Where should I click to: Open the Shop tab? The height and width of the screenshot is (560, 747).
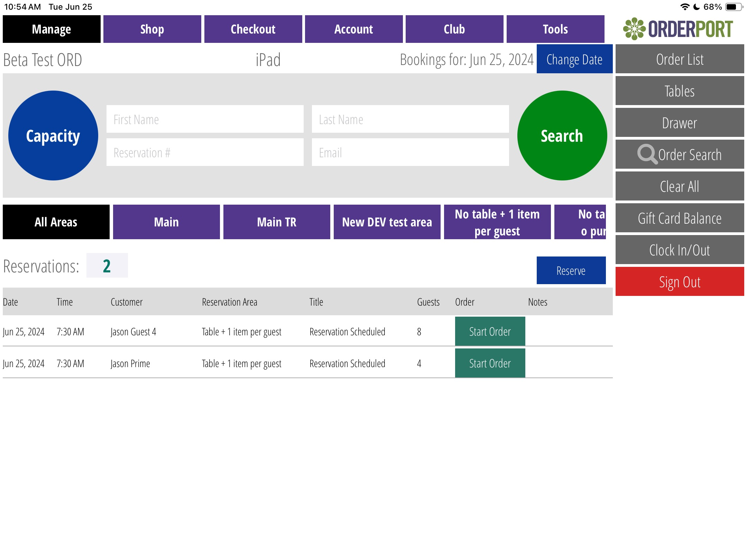coord(152,29)
